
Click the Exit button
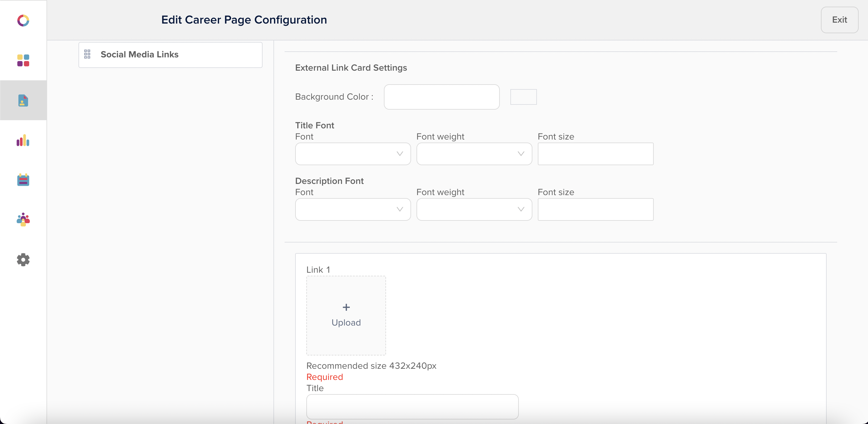839,20
